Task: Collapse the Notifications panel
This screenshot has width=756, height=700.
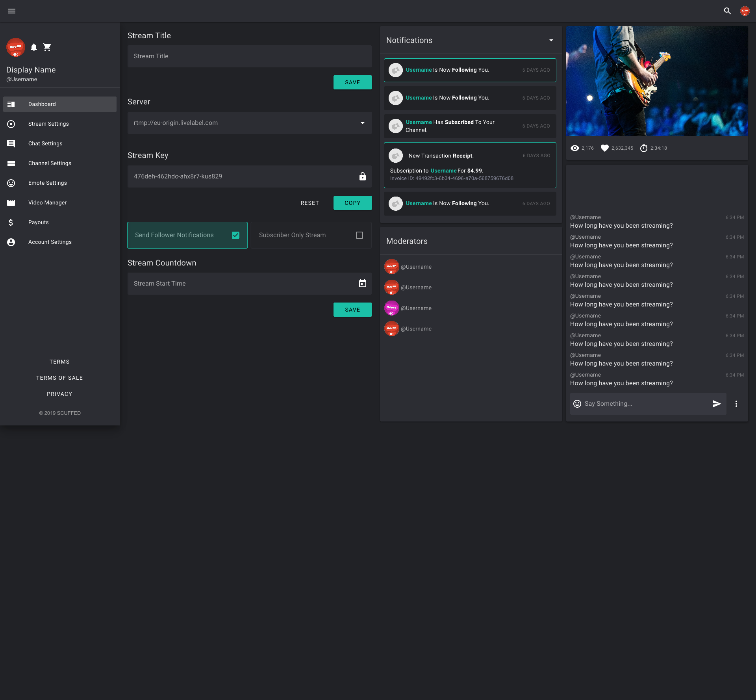Action: pos(550,40)
